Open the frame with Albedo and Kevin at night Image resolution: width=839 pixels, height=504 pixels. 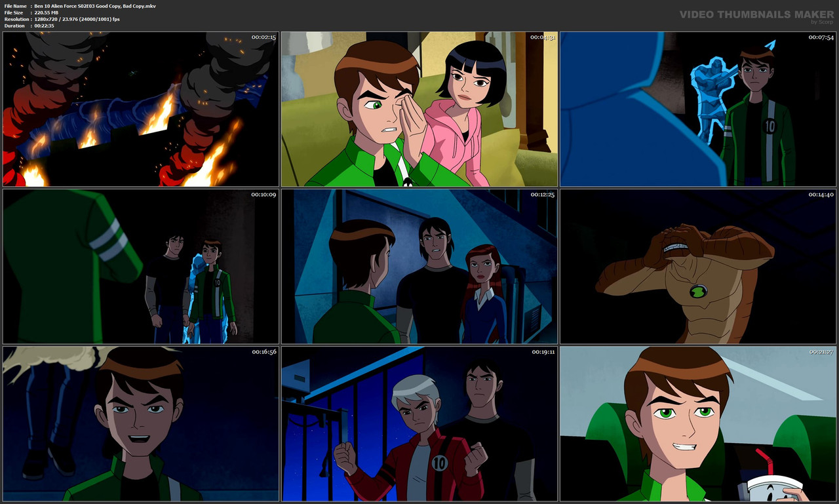coord(419,423)
